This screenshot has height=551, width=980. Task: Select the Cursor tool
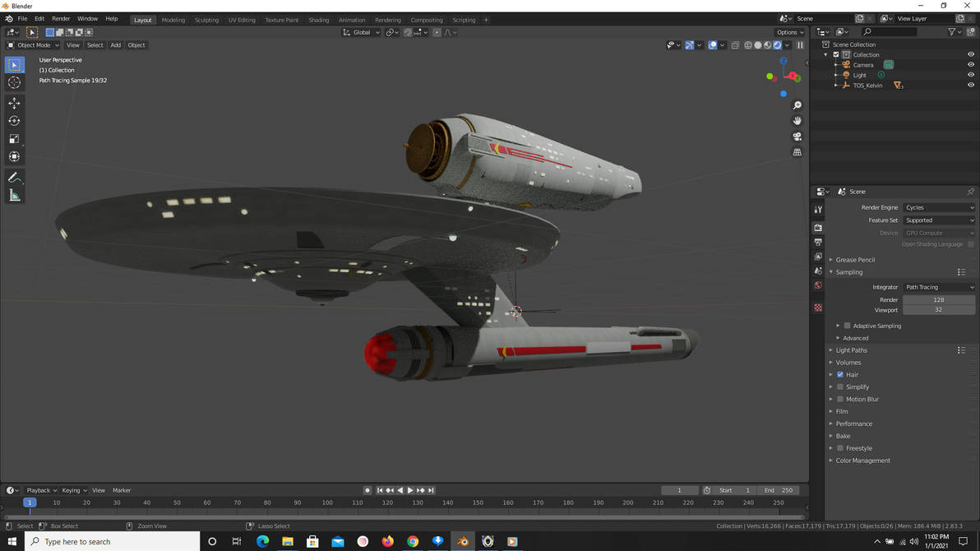tap(14, 82)
